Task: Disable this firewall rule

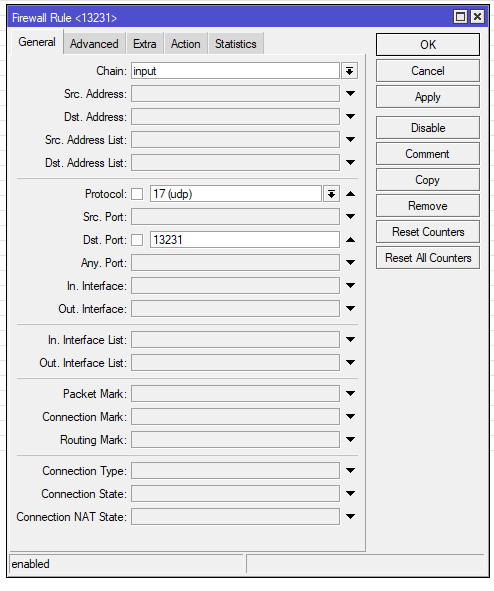Action: 428,128
